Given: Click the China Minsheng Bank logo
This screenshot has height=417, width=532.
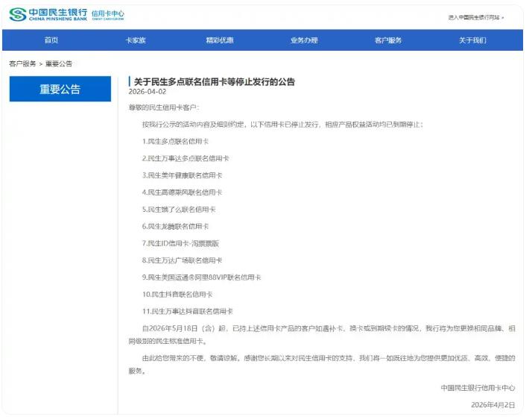Looking at the screenshot, I should (48, 15).
